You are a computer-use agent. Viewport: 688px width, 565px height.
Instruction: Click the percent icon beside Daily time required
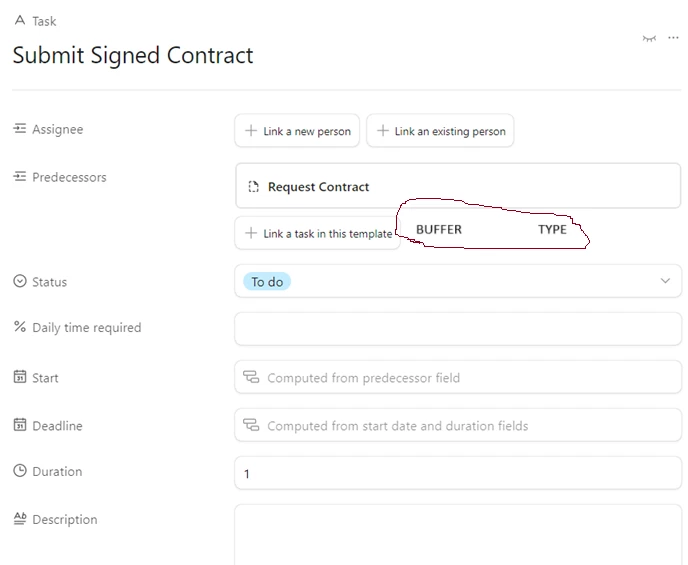(x=20, y=326)
